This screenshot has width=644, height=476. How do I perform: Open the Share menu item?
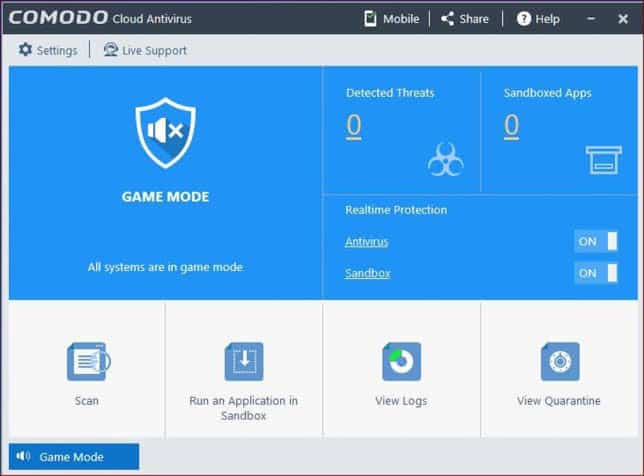(465, 19)
